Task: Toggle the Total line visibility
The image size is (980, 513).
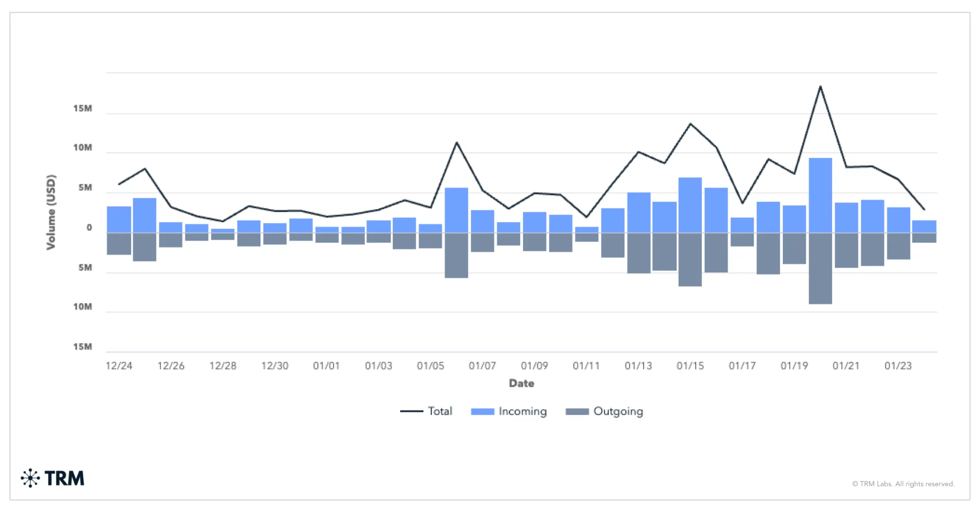Action: 440,412
